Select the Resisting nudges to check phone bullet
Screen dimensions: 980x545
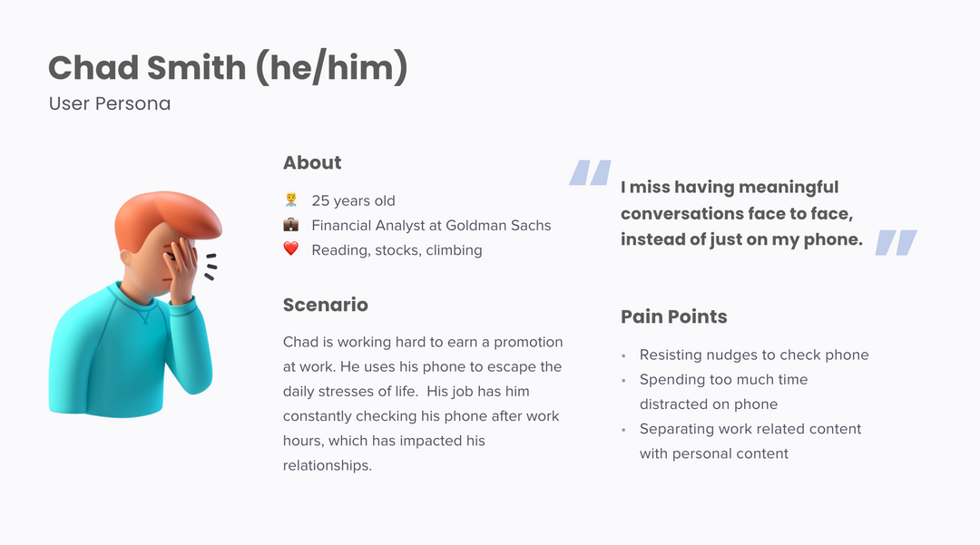[x=754, y=355]
